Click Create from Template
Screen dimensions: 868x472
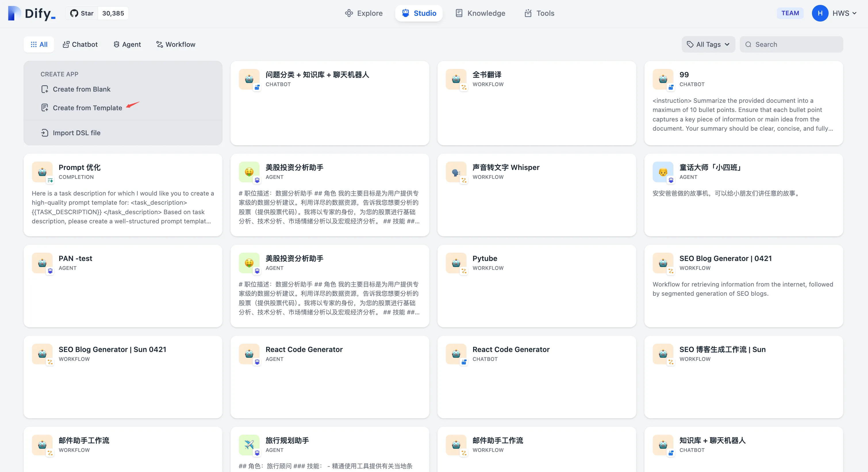coord(87,108)
